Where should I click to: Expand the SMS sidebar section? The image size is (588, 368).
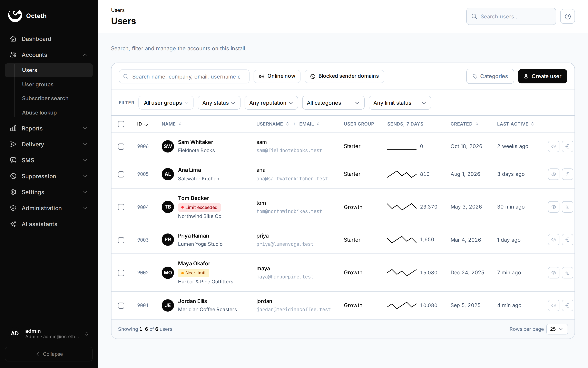point(49,160)
